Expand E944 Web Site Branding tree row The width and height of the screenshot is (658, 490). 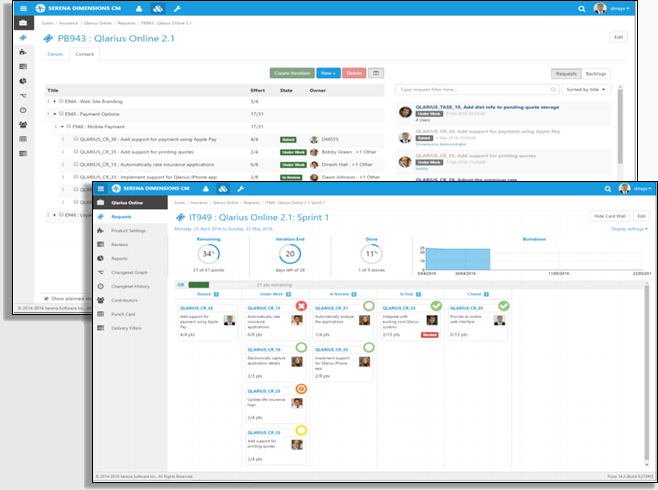55,101
